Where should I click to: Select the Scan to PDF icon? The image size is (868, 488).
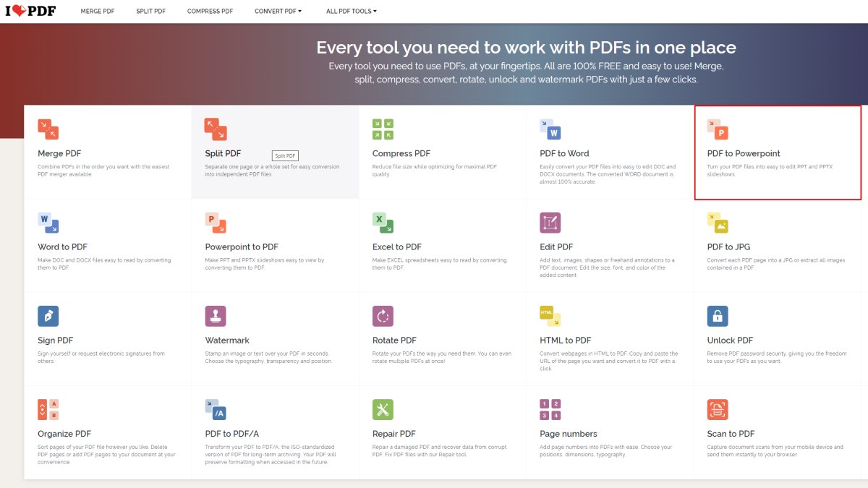(718, 409)
